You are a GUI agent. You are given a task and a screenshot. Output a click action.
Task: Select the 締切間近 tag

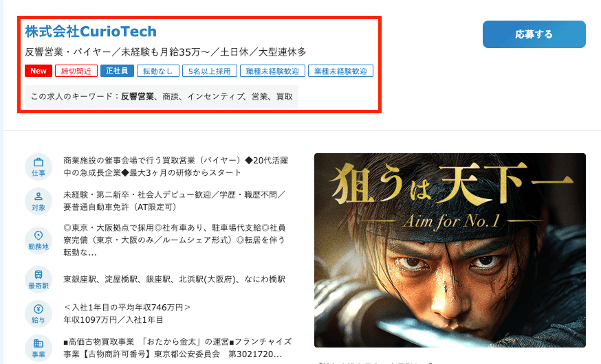76,71
